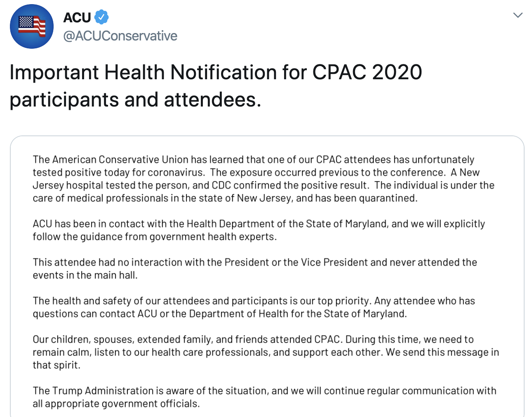The width and height of the screenshot is (532, 417).
Task: Click the 'The Trump Administration is aware' paragraph
Action: click(x=264, y=397)
